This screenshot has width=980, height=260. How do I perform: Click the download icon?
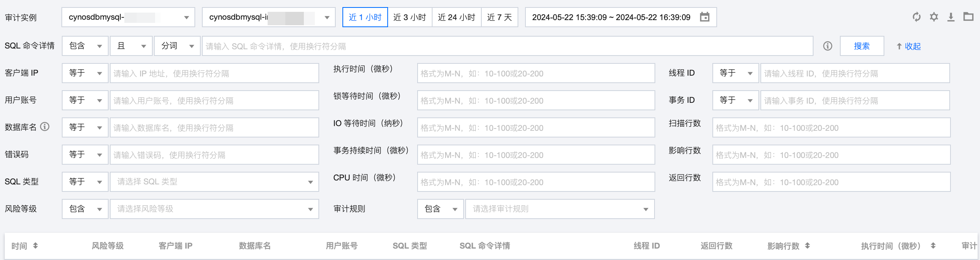click(951, 17)
